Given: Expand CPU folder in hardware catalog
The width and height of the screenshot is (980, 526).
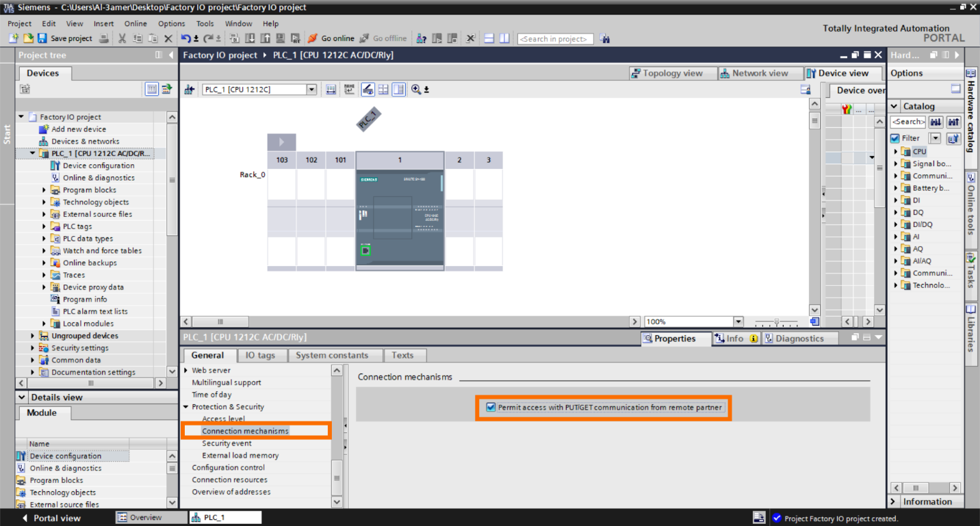Looking at the screenshot, I should point(895,152).
